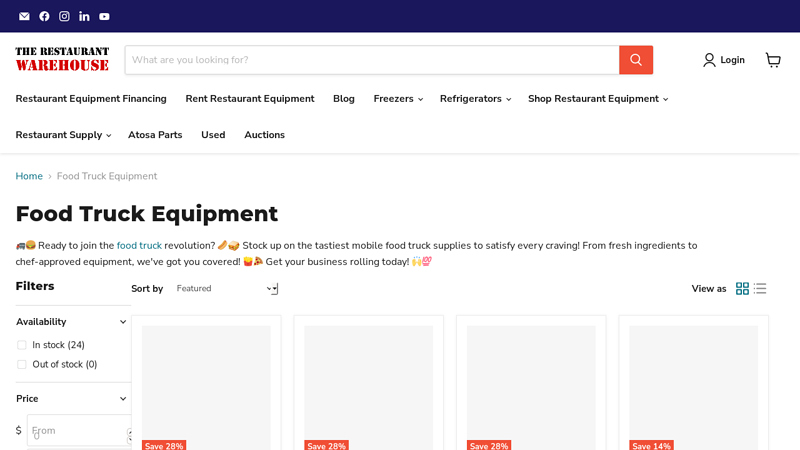The image size is (800, 450).
Task: Click the email envelope icon
Action: (24, 16)
